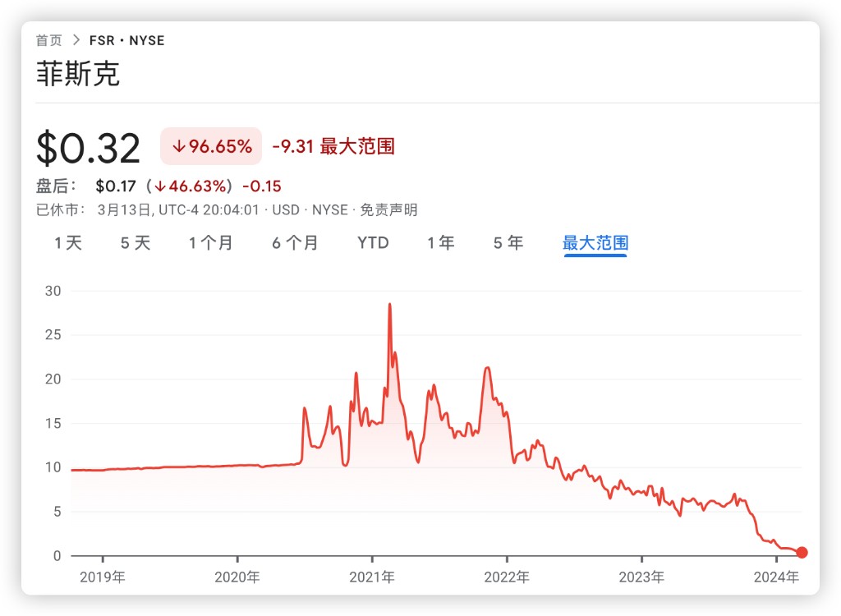Image resolution: width=841 pixels, height=616 pixels.
Task: Switch chart to 6个月 range
Action: click(x=295, y=243)
